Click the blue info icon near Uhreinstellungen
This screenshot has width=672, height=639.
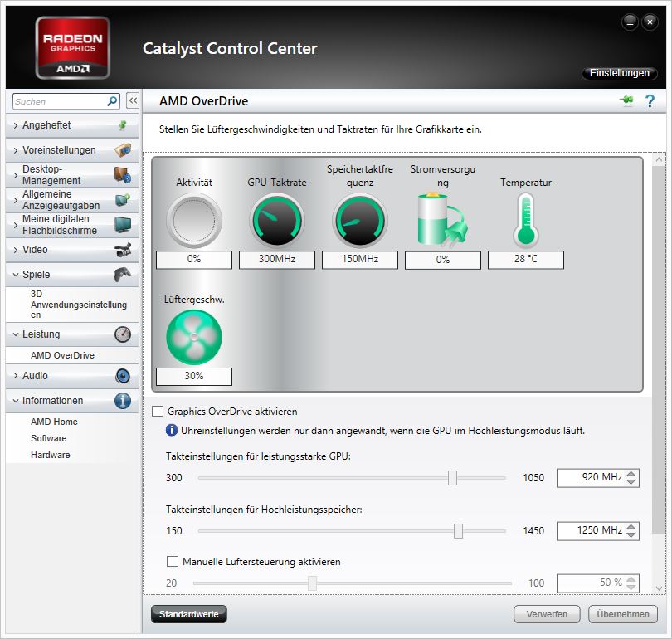pyautogui.click(x=172, y=430)
